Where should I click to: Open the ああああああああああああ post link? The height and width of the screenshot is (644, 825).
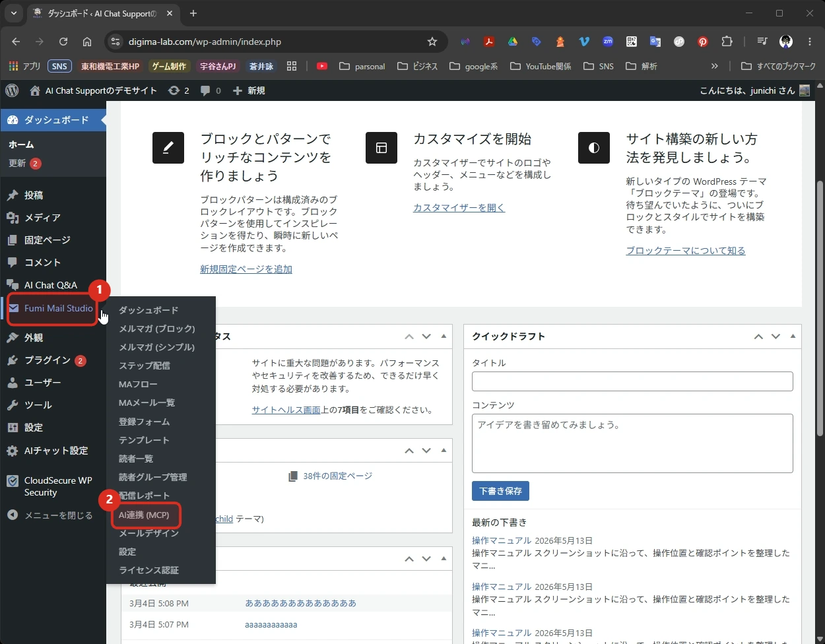[x=300, y=603]
